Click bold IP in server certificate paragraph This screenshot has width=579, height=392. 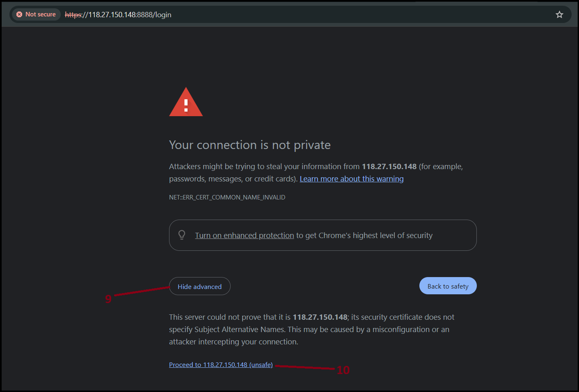pos(320,317)
